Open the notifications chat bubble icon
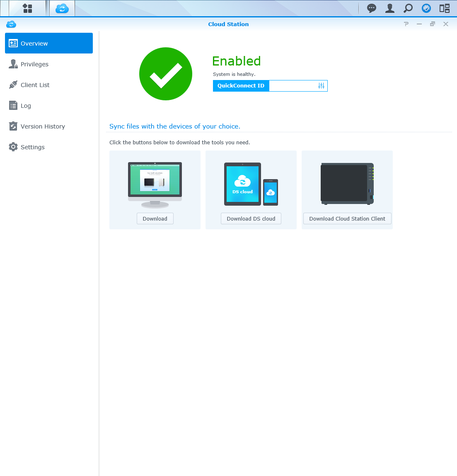457x476 pixels. pyautogui.click(x=372, y=8)
